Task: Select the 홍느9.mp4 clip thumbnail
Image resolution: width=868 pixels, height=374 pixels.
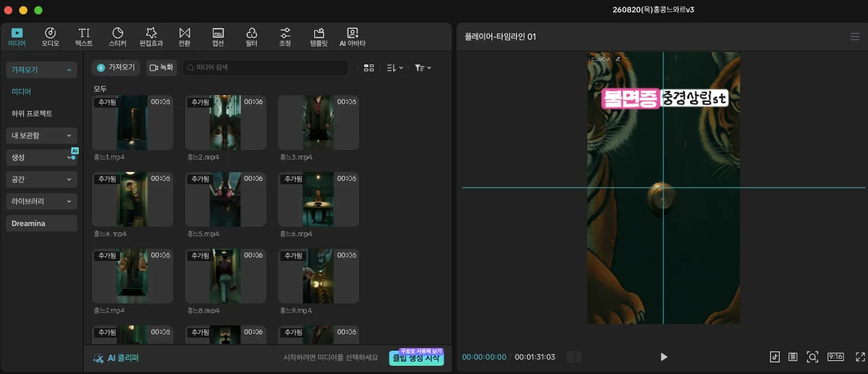Action: coord(318,276)
